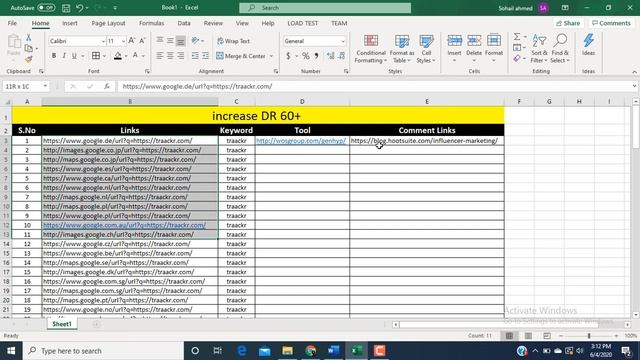Click the Name Box showing 11R x 1C
Screen dimensions: 640x360
(25, 87)
